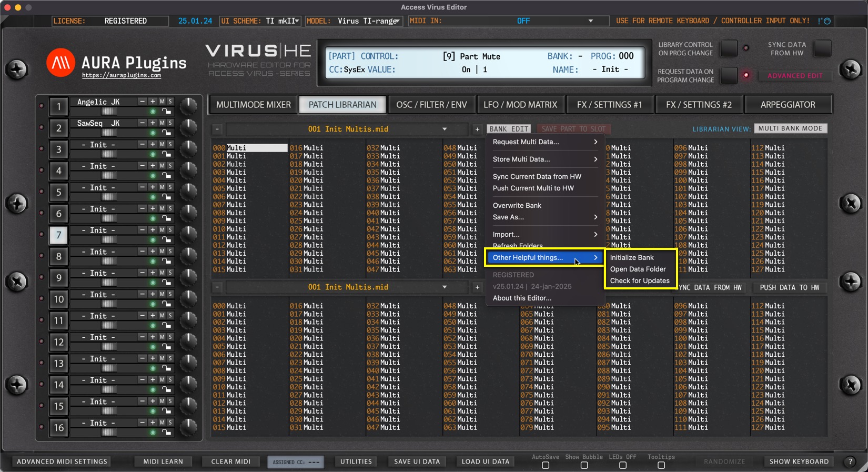This screenshot has height=472, width=868.
Task: Expand the Save As submenu
Action: click(x=544, y=217)
